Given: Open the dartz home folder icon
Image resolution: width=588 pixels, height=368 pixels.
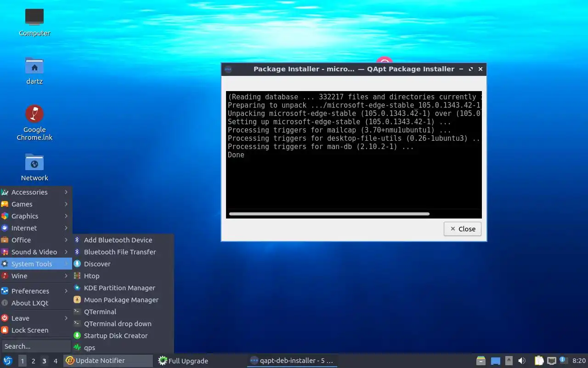Looking at the screenshot, I should (x=34, y=71).
